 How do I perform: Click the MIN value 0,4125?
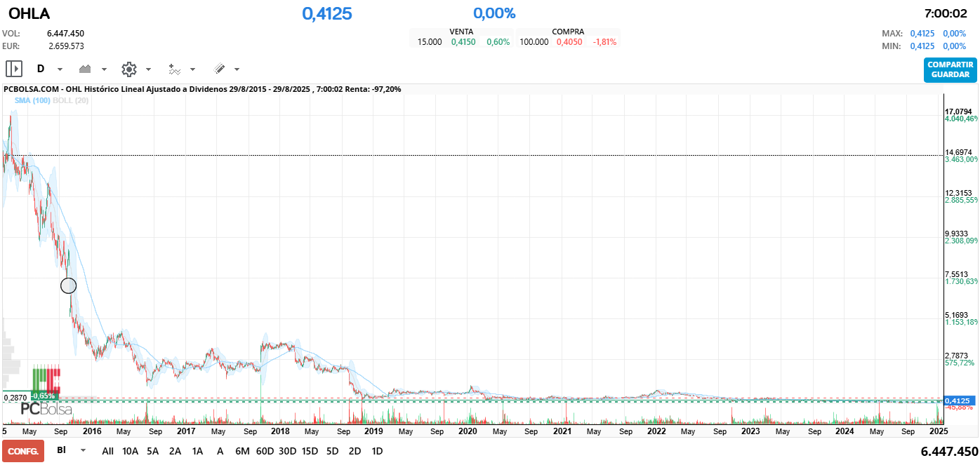pyautogui.click(x=922, y=46)
